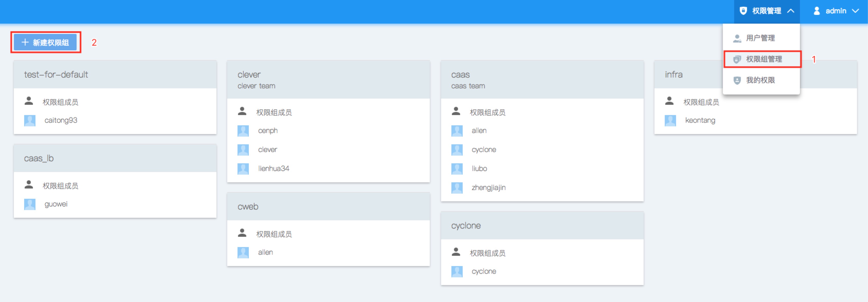This screenshot has height=302, width=868.
Task: Click clever member avatar icon
Action: [243, 150]
